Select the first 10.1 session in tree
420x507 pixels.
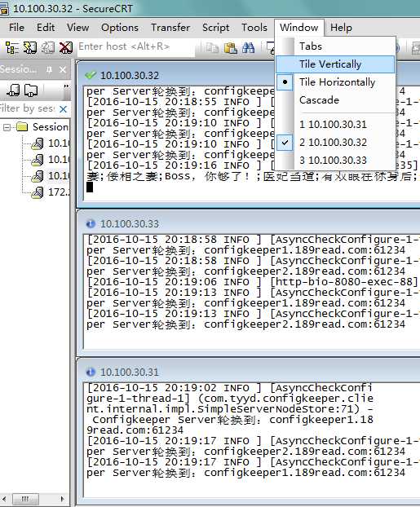coord(51,143)
